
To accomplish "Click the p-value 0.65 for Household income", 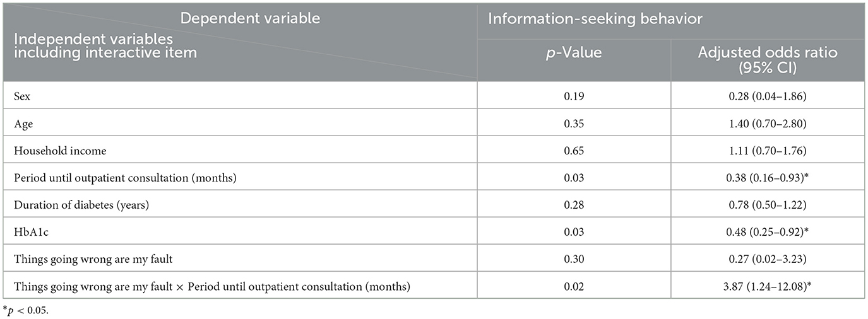I will click(573, 151).
